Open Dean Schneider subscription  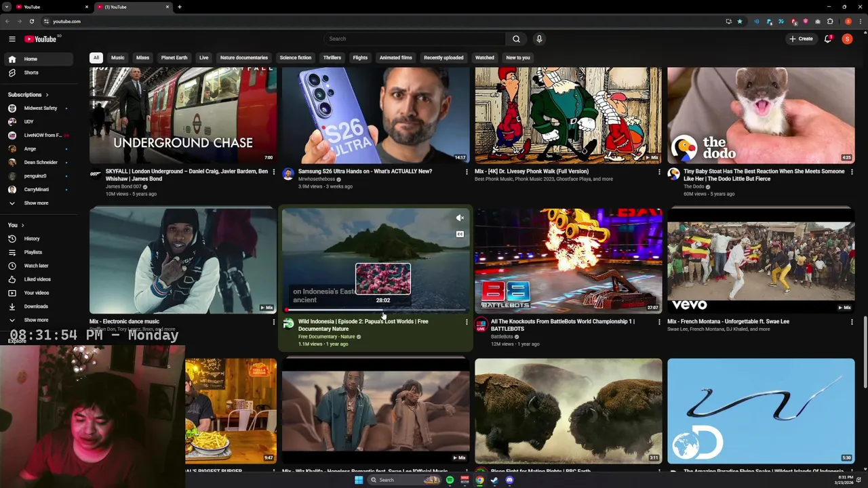click(x=41, y=163)
